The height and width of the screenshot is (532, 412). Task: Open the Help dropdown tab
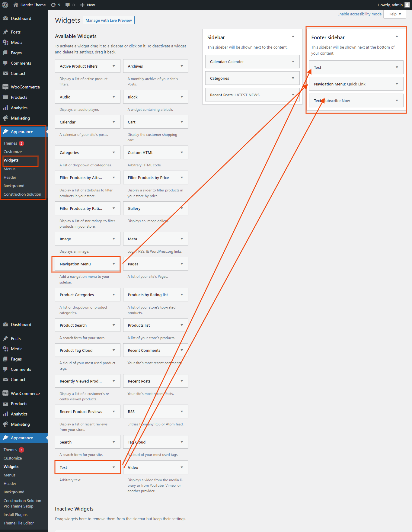pyautogui.click(x=394, y=14)
